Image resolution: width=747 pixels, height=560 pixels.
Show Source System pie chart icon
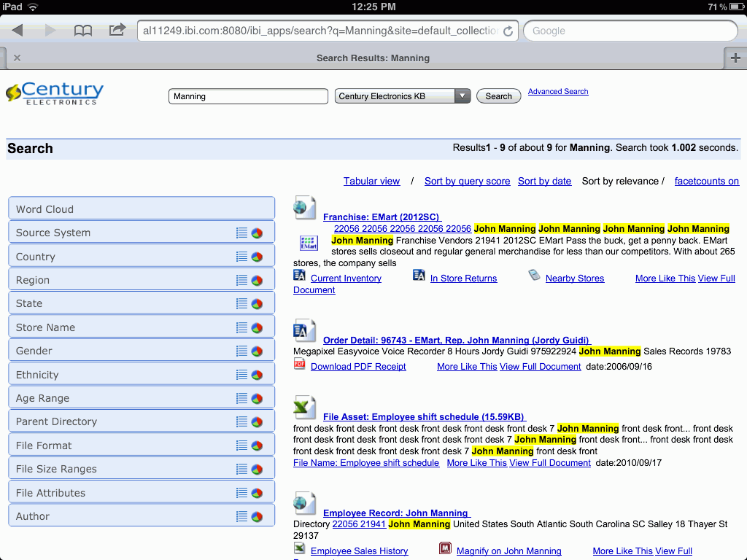coord(258,233)
